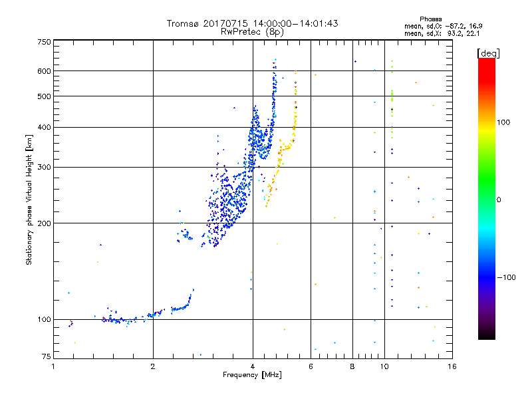Click the 'mean, sd,O: -87.2, 16.9' line
This screenshot has width=532, height=399.
443,26
